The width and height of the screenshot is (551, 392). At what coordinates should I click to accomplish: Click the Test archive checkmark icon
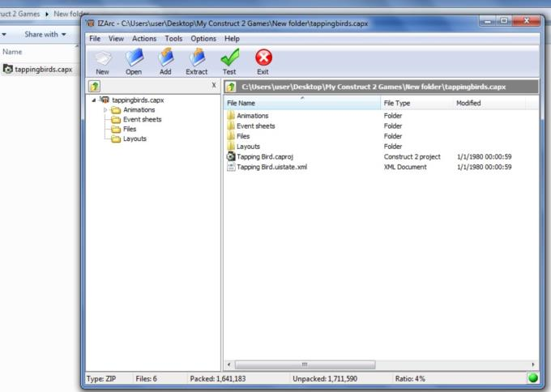click(x=229, y=58)
